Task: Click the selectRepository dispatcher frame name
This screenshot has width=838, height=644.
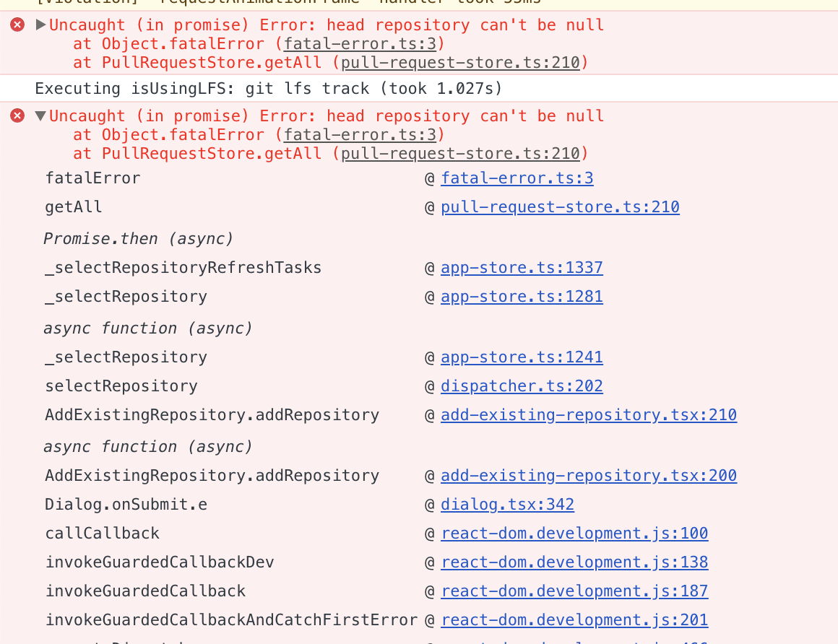Action: click(121, 386)
